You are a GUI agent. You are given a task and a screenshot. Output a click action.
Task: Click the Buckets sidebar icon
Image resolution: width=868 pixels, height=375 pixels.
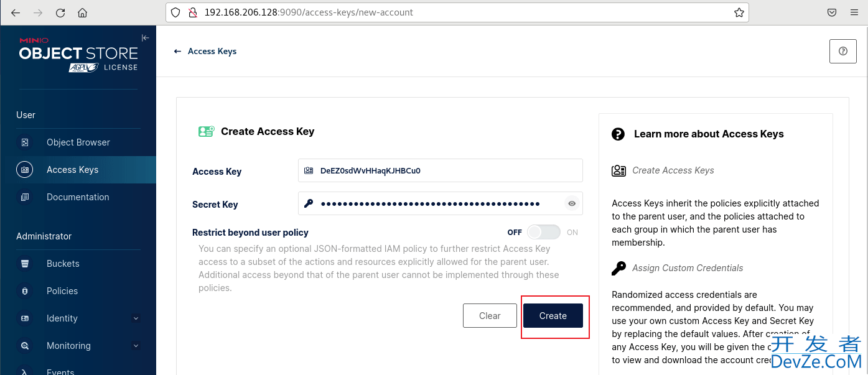[x=25, y=264]
